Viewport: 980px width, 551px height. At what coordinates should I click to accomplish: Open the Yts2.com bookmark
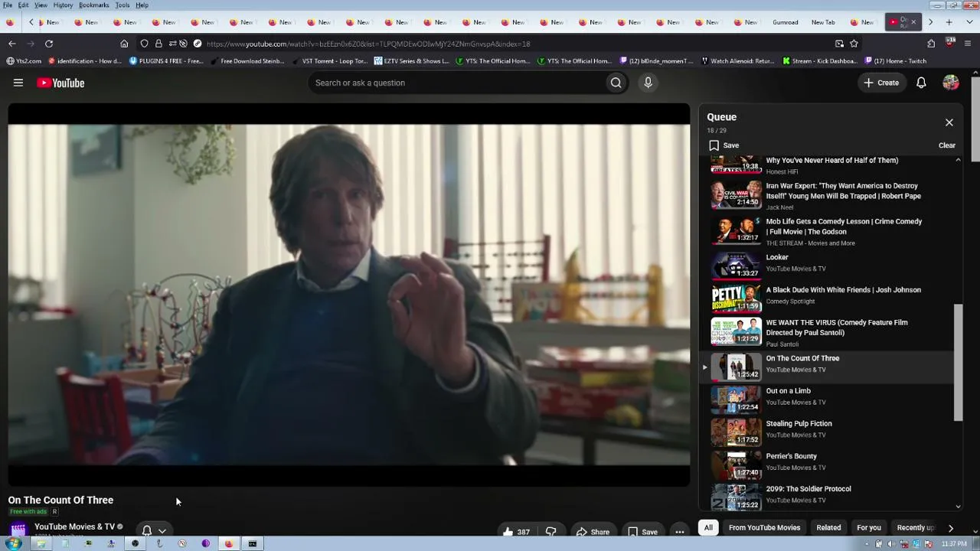click(24, 61)
